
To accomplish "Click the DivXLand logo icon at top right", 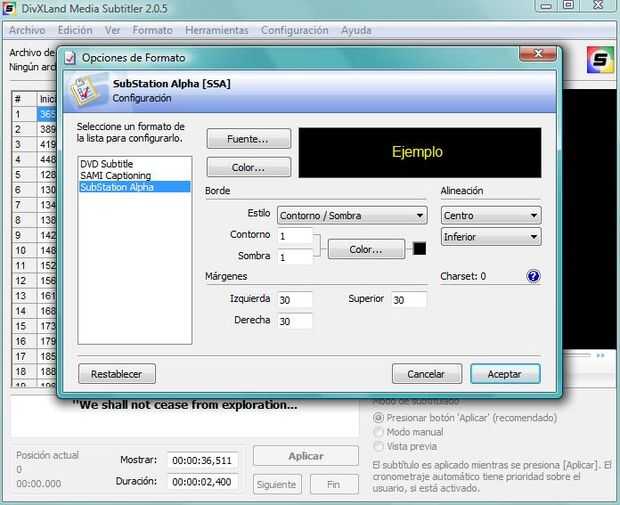I will (x=600, y=60).
